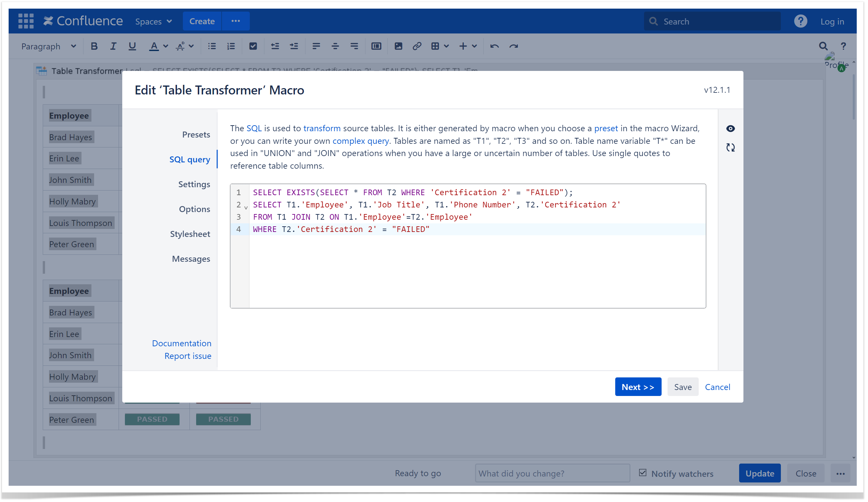Click the preview eye icon in macro dialog

click(x=730, y=129)
